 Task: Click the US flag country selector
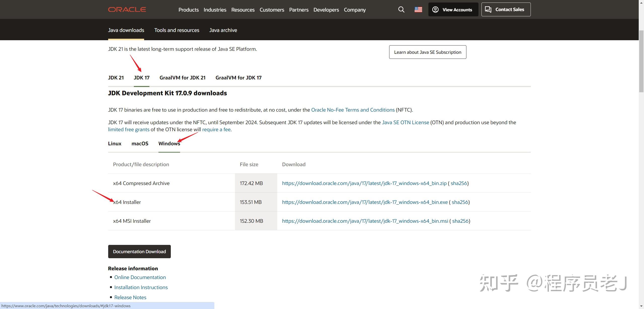tap(418, 10)
